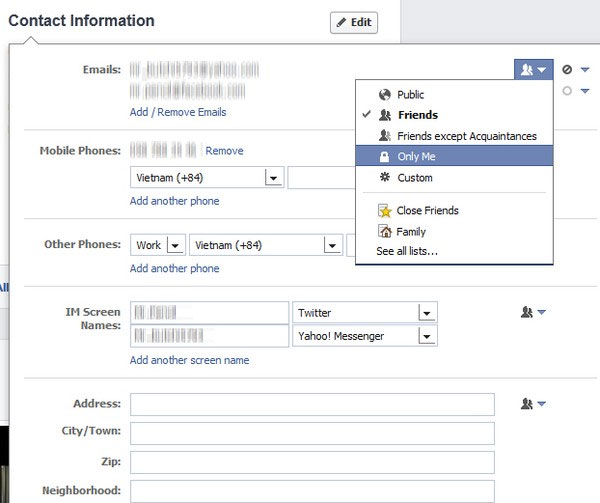Click the Friends except Acquaintances people icon
The image size is (600, 503).
[385, 135]
